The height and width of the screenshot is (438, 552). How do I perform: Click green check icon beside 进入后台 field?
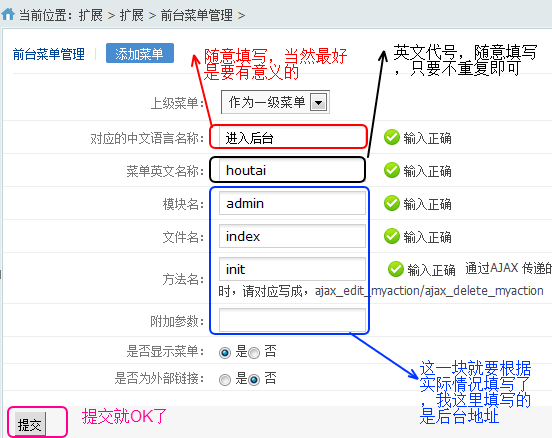(x=391, y=137)
